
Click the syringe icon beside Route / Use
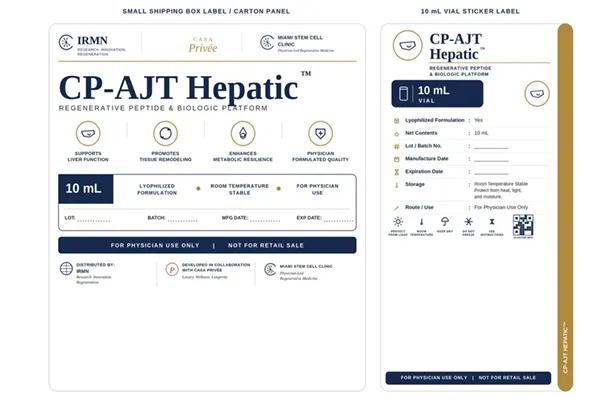coord(397,208)
